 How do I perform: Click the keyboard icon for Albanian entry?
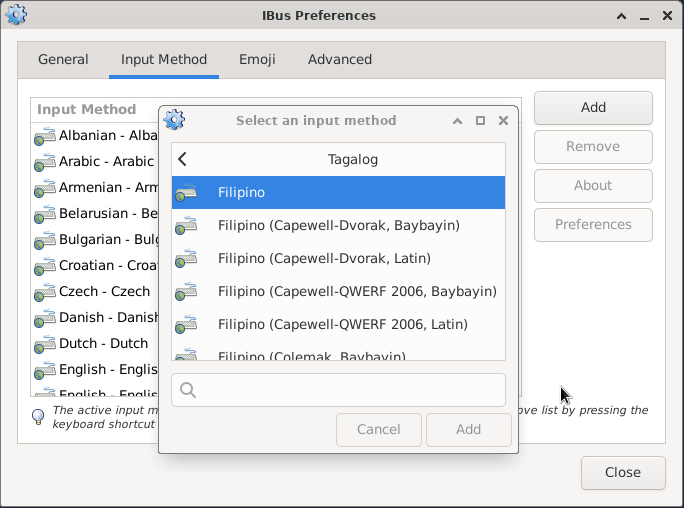pos(45,136)
